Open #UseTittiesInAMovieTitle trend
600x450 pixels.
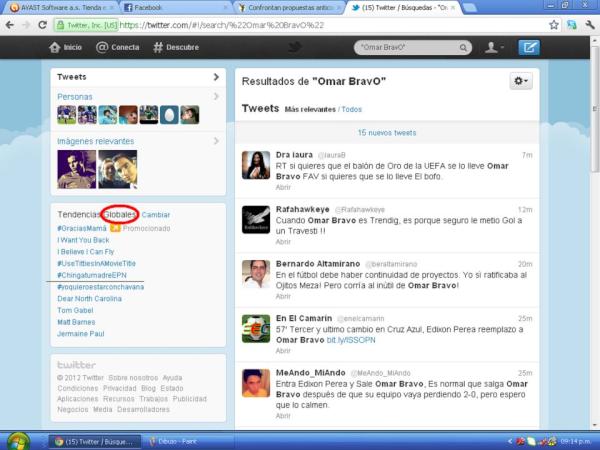click(x=96, y=263)
